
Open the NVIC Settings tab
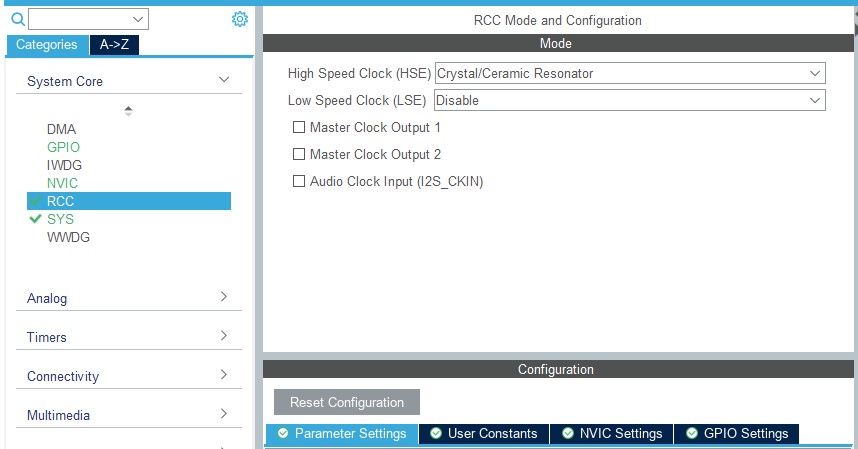pos(611,434)
